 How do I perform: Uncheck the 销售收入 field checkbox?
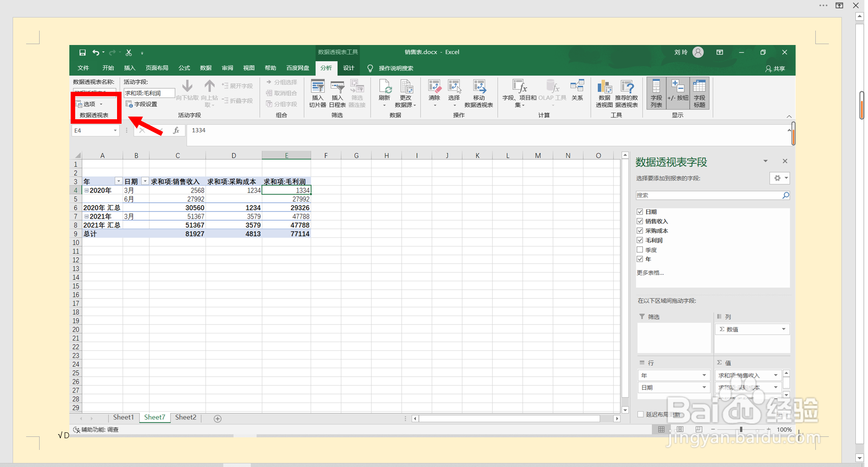point(640,221)
